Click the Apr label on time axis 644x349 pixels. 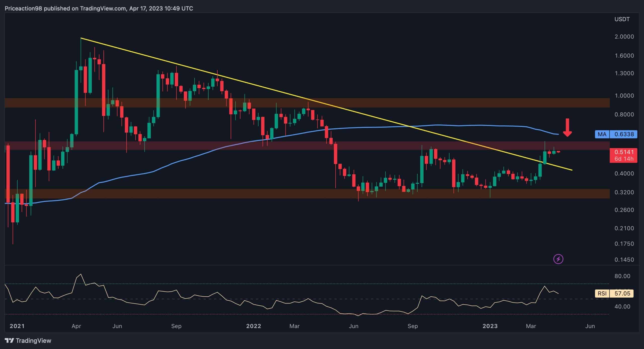(76, 326)
